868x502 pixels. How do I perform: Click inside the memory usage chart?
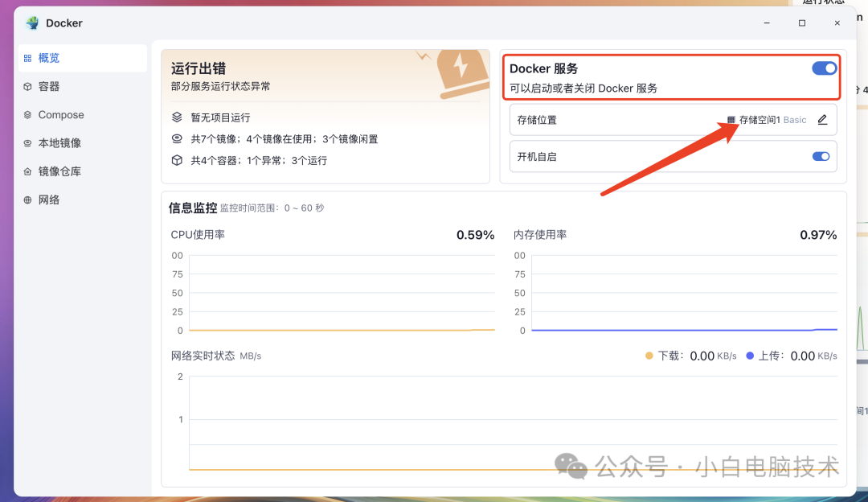[684, 293]
